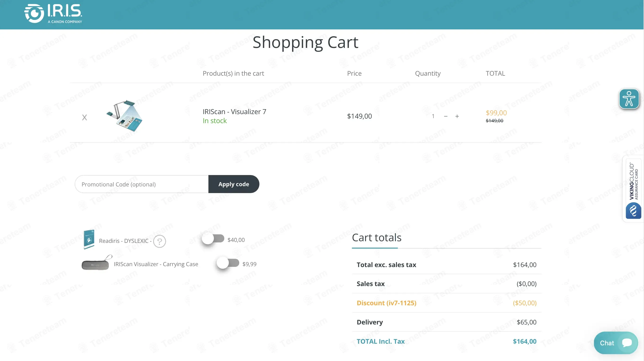Click the chat speech bubble icon
The image size is (644, 361).
tap(627, 342)
